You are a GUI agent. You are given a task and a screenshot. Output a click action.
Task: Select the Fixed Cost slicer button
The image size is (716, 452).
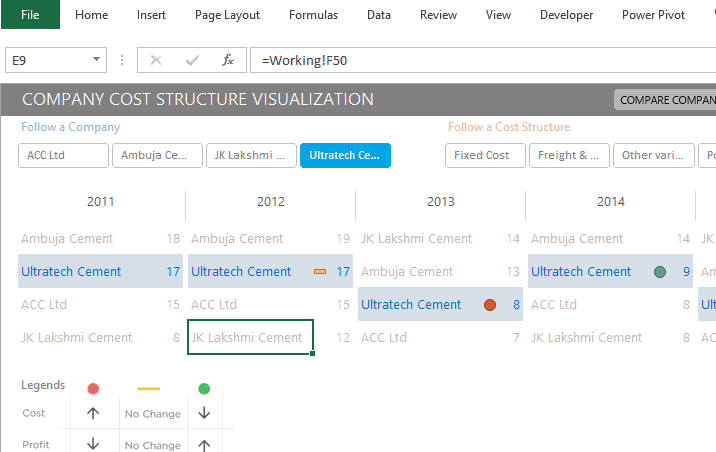click(485, 155)
